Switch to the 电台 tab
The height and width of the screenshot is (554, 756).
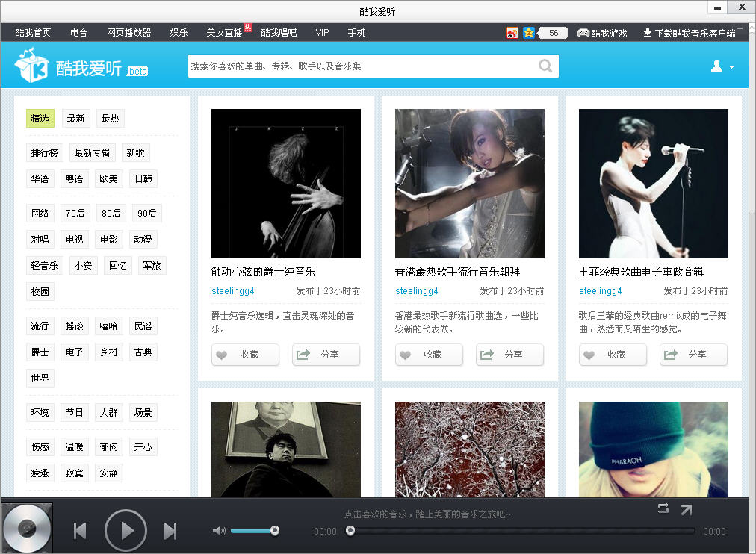[x=78, y=33]
